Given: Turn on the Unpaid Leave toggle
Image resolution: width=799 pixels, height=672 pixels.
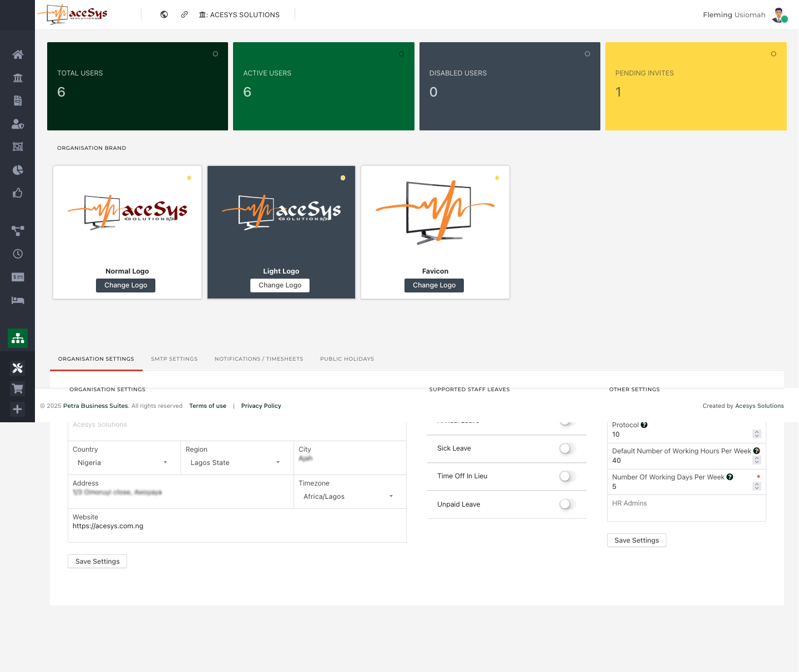Looking at the screenshot, I should pyautogui.click(x=567, y=504).
